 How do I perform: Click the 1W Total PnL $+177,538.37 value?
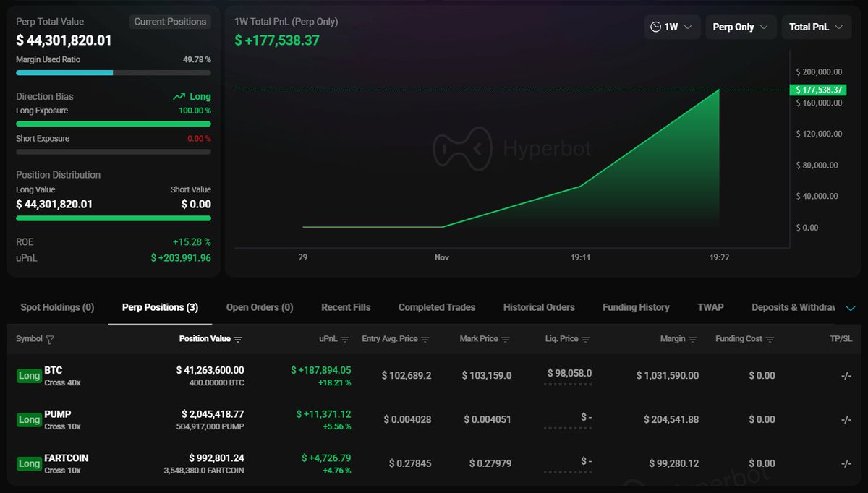click(x=277, y=40)
